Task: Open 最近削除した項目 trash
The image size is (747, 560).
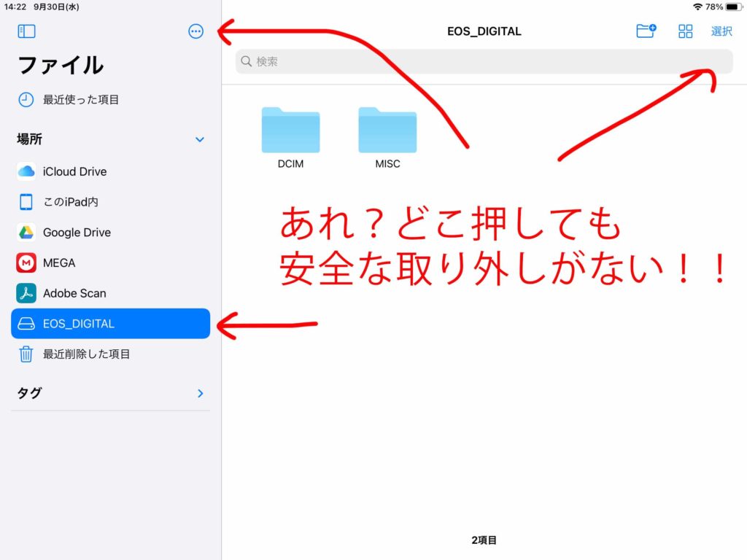Action: click(111, 354)
